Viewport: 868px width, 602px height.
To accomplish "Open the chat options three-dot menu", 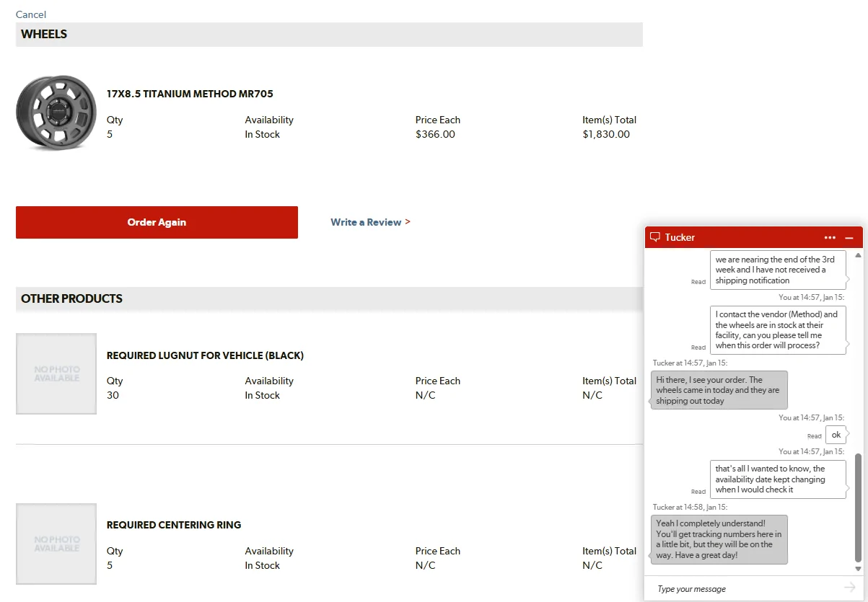I will coord(830,237).
